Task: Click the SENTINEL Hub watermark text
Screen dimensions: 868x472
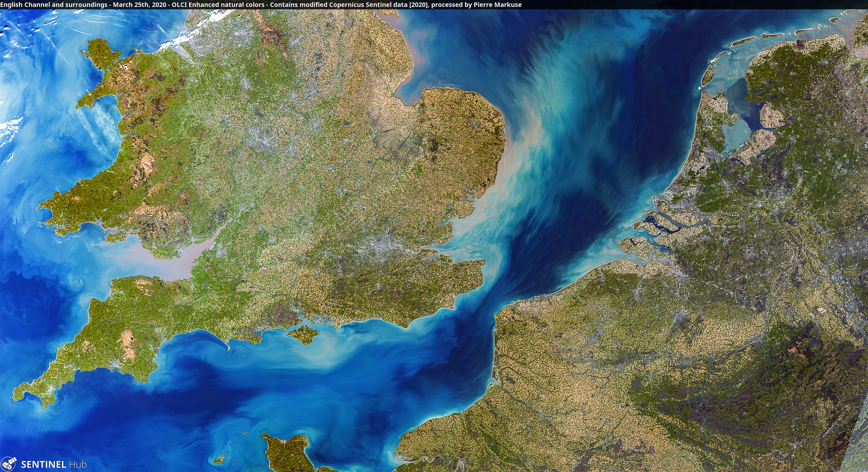Action: click(x=54, y=464)
